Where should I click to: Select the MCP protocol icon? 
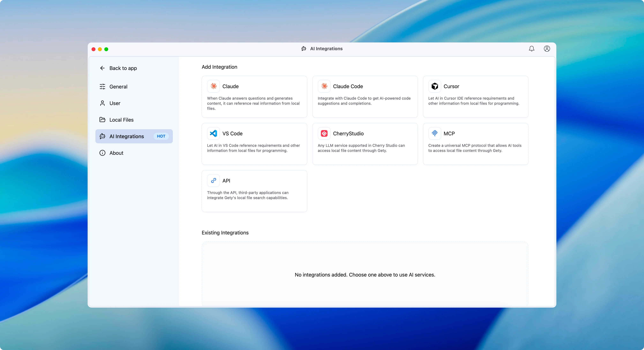(434, 134)
